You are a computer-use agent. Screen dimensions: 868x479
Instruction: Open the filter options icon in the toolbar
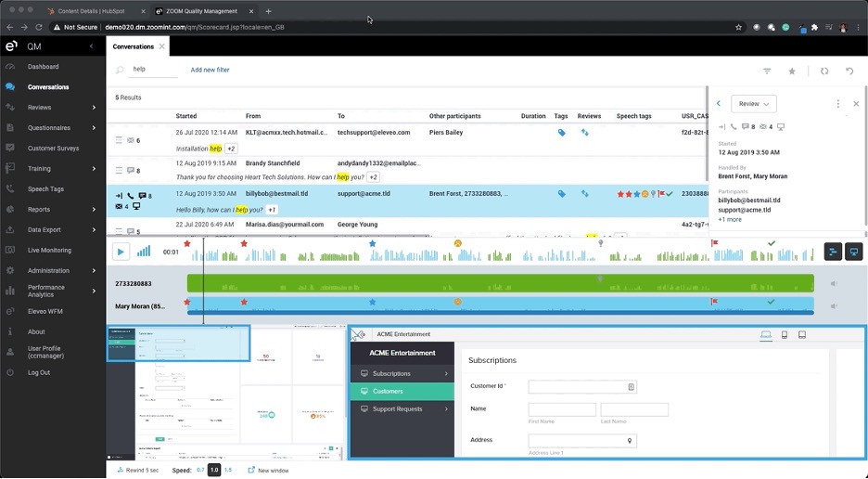pos(767,71)
